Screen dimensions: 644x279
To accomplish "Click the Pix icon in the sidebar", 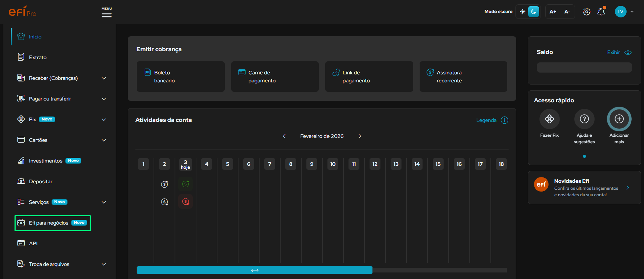I will coord(21,119).
